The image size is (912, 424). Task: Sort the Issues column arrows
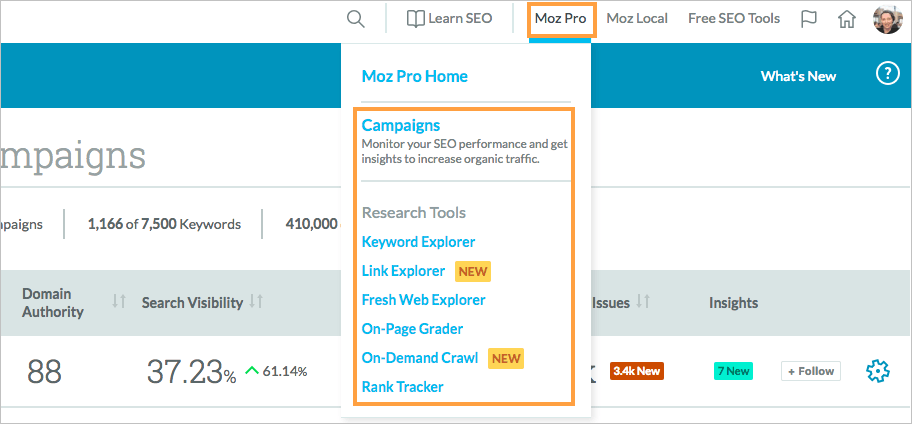click(x=644, y=302)
